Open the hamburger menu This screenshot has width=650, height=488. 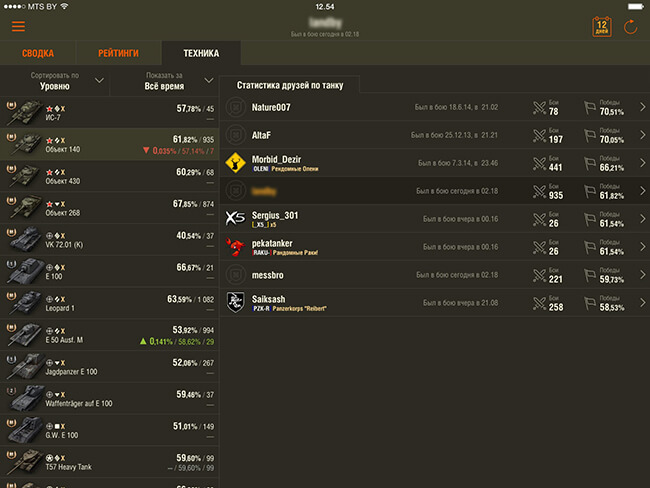pos(18,27)
